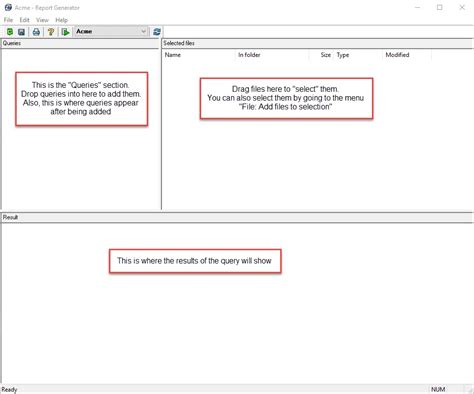This screenshot has width=474, height=394.
Task: Click the Acme app icon in title bar
Action: 8,7
